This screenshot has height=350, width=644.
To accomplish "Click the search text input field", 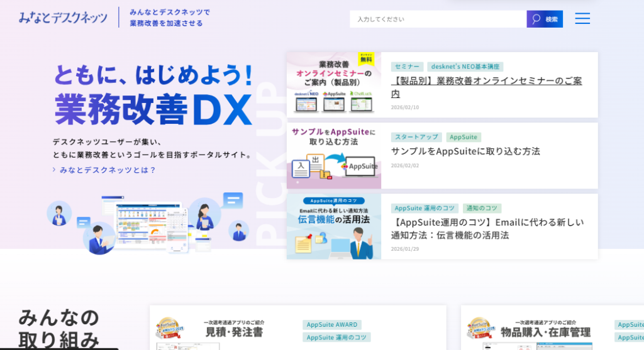I will point(438,19).
